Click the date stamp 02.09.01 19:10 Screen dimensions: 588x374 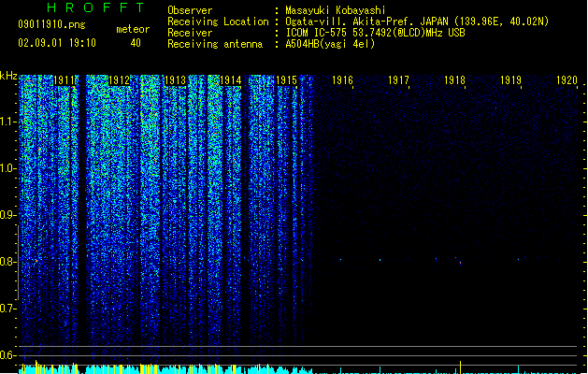click(57, 43)
